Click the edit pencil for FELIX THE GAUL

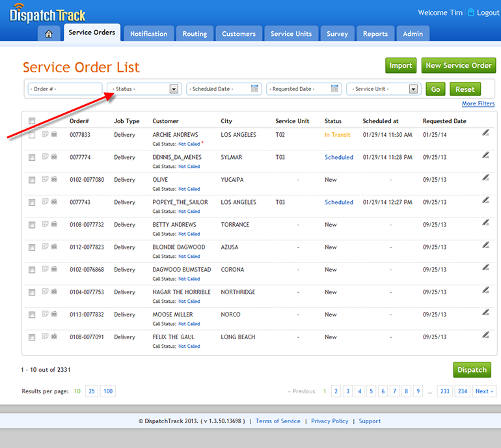click(485, 335)
